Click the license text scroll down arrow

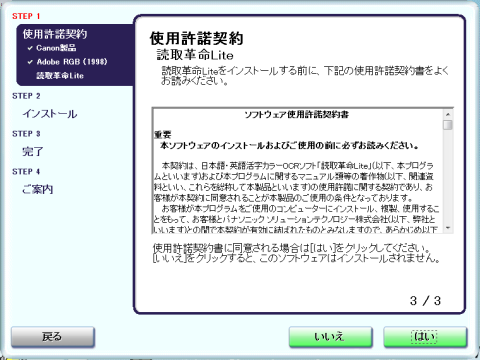click(x=448, y=228)
